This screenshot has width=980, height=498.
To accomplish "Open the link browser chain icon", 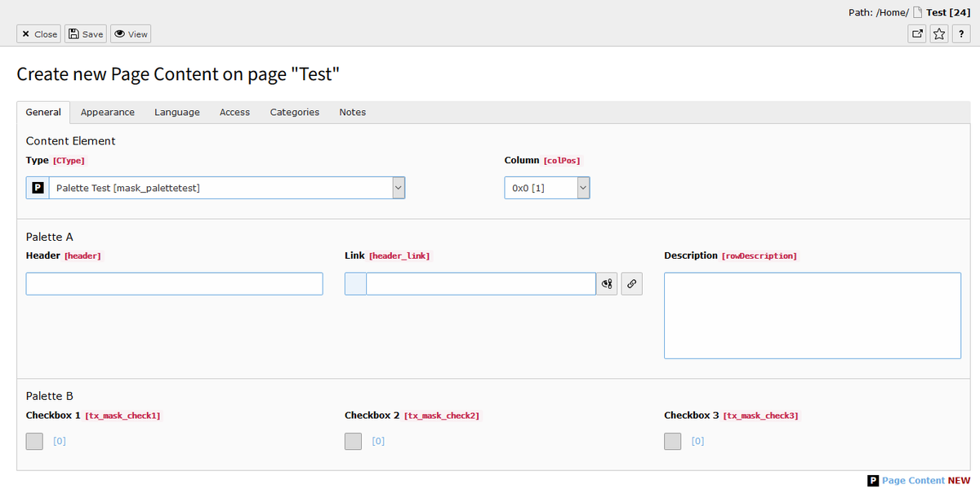I will [632, 283].
